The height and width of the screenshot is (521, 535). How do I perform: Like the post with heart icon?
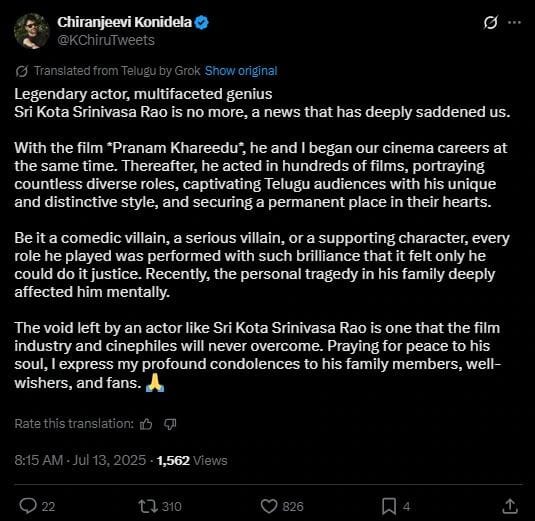[x=269, y=506]
